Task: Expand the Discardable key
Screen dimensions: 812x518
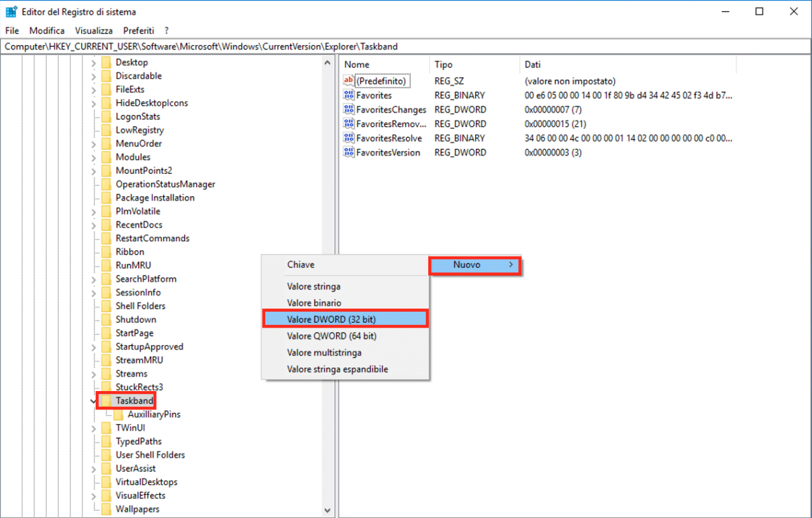Action: [x=94, y=76]
